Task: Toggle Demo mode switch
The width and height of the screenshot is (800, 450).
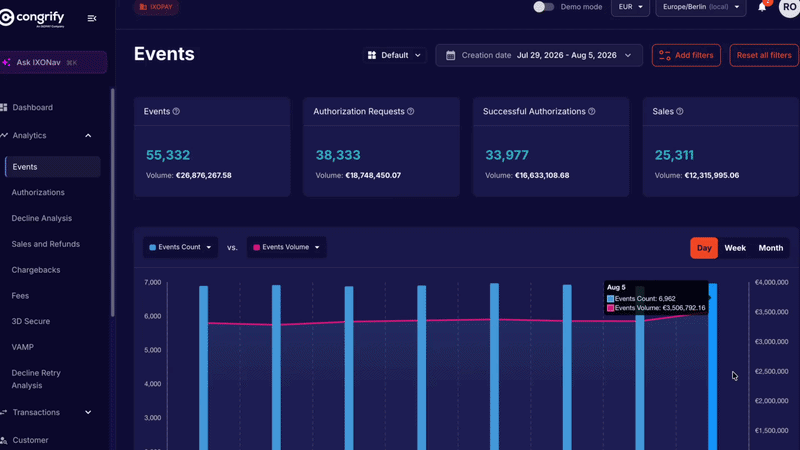Action: point(543,7)
